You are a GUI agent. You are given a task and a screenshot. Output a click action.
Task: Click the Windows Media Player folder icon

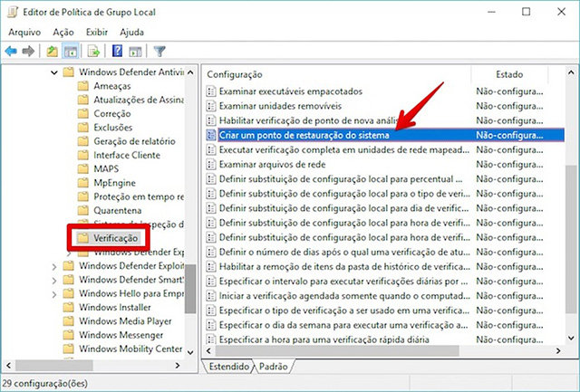click(69, 321)
